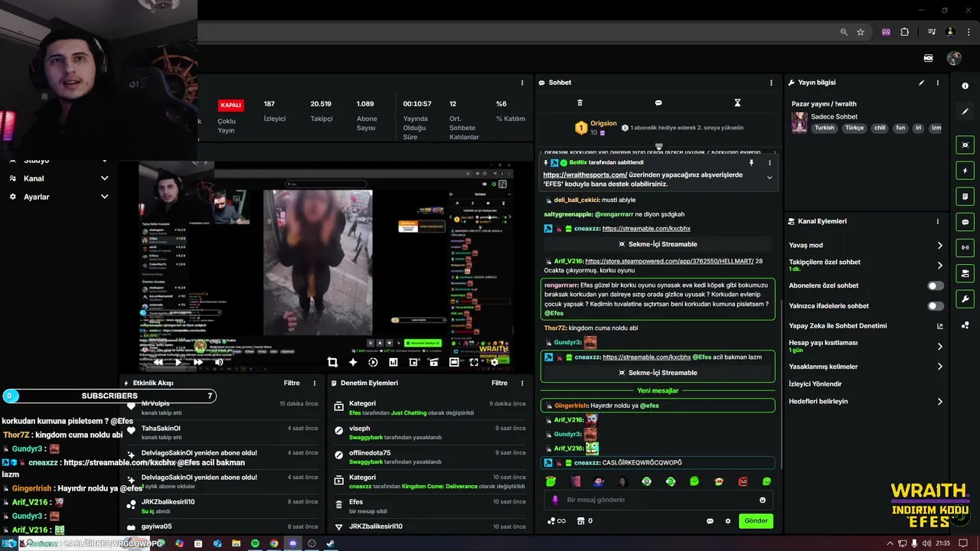Click the chat bubble icon beside chat settings

(x=710, y=521)
